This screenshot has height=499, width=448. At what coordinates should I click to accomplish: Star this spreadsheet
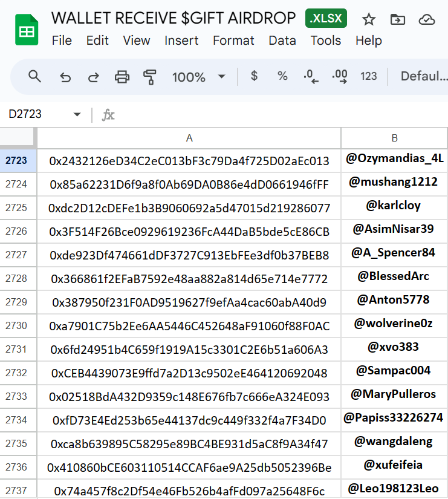(369, 20)
